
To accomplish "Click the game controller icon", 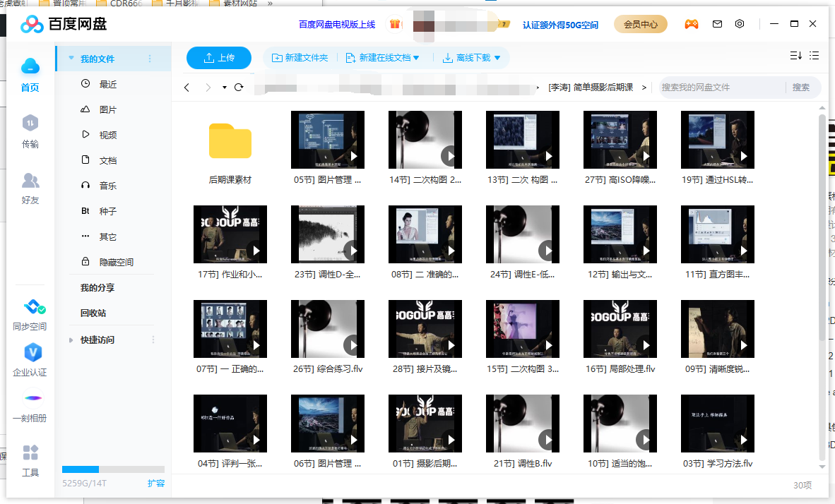I will pos(691,24).
